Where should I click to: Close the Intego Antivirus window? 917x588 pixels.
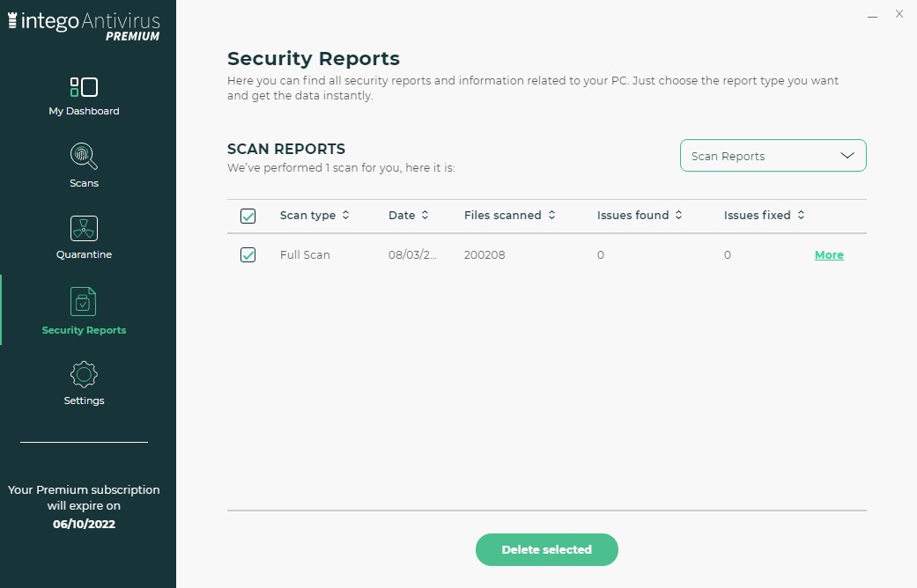899,14
